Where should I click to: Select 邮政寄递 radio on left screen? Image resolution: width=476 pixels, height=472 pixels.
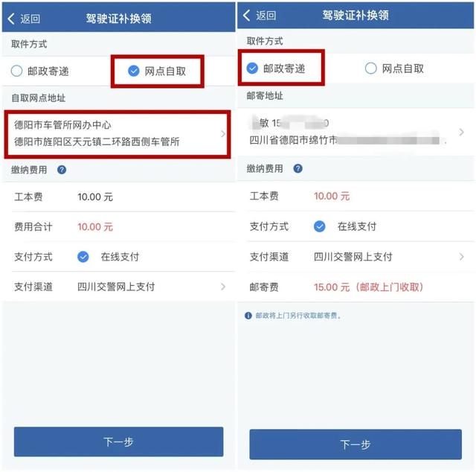(x=16, y=71)
